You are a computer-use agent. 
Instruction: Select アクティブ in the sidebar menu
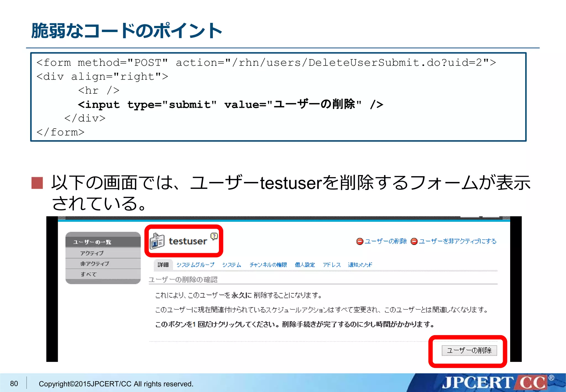point(103,253)
